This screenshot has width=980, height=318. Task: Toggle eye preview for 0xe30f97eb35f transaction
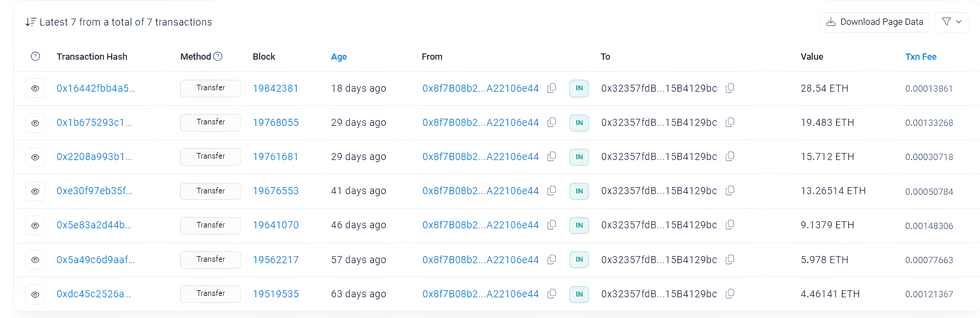[35, 191]
